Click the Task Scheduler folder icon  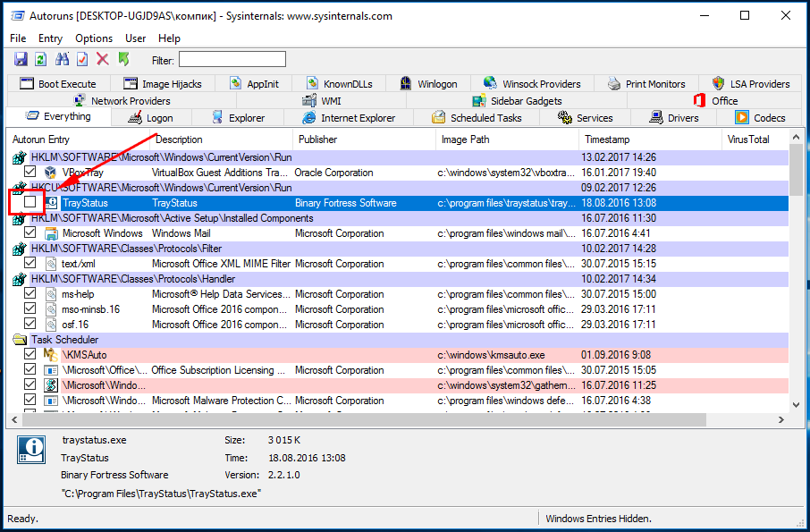(20, 340)
